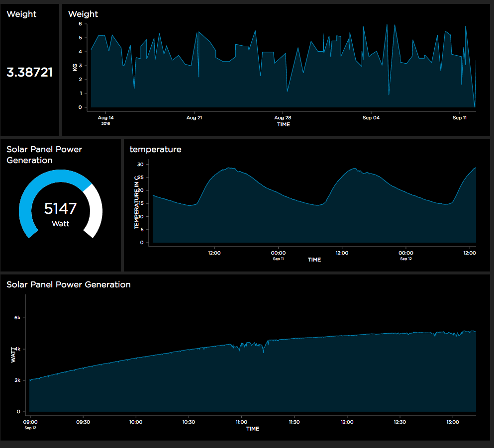Click the 13:00 label on power chart
The image size is (494, 448).
[453, 422]
